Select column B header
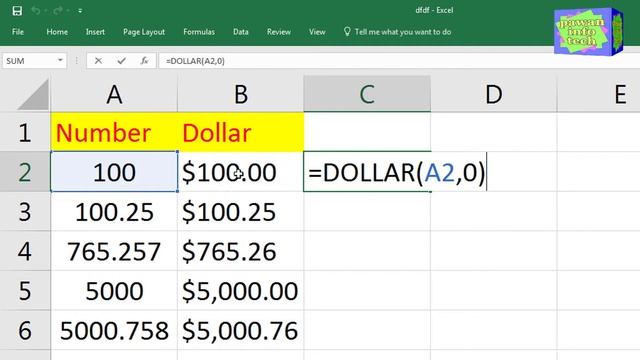640x360 pixels. tap(241, 95)
